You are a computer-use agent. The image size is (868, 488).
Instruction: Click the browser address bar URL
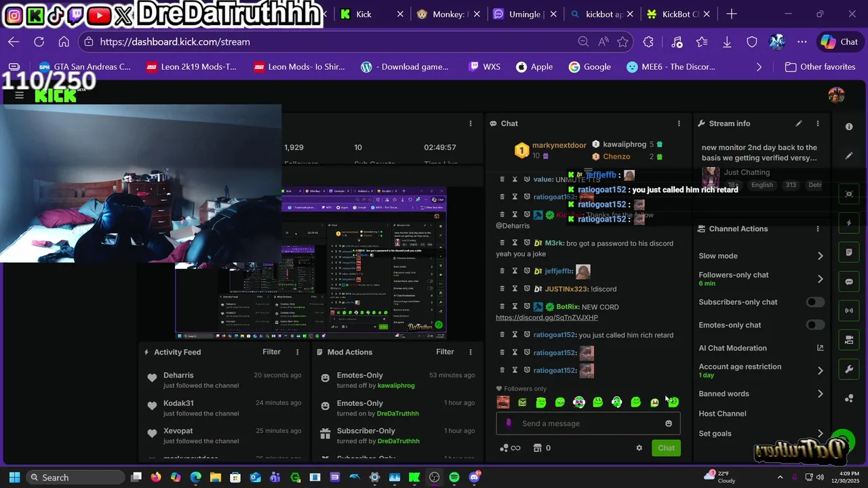175,41
